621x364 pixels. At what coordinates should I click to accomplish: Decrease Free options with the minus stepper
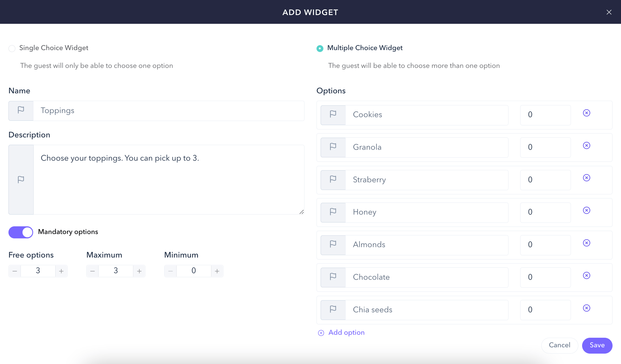pyautogui.click(x=15, y=271)
